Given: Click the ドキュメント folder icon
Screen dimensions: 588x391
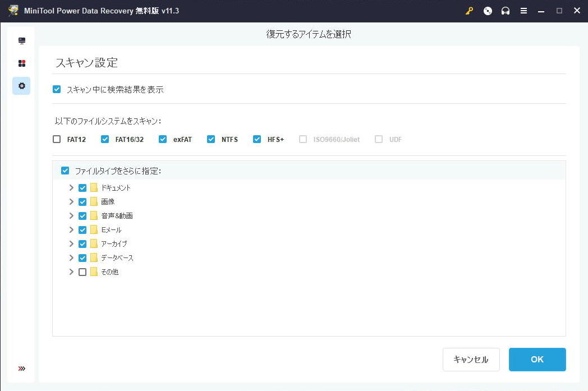Looking at the screenshot, I should tap(94, 187).
